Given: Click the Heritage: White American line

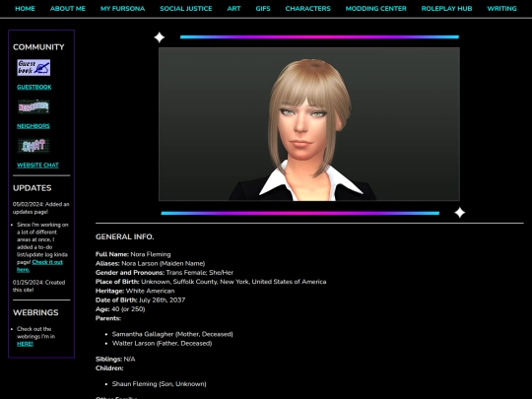Looking at the screenshot, I should coord(135,291).
